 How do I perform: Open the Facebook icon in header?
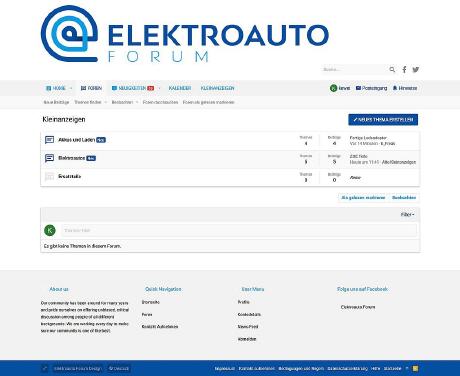[404, 69]
